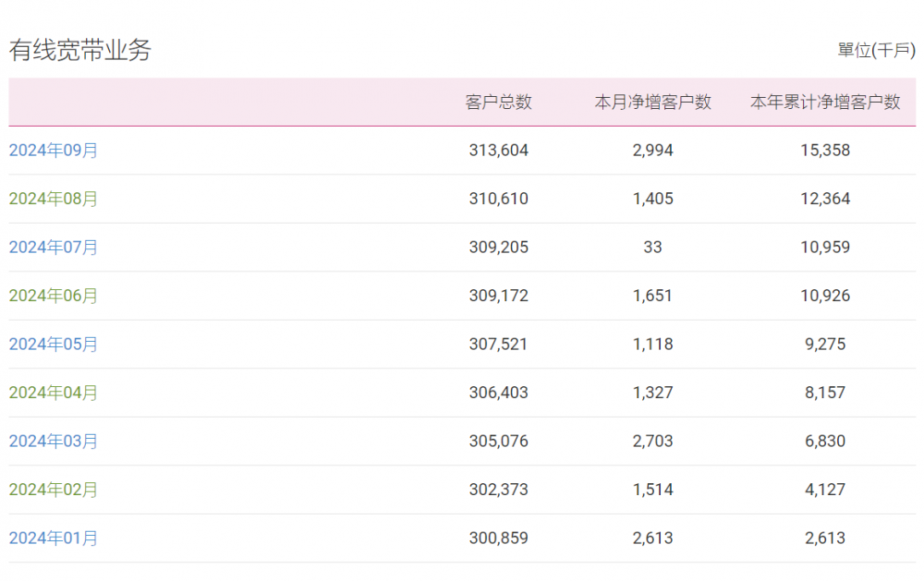Open the 2024年04月 link

(53, 393)
